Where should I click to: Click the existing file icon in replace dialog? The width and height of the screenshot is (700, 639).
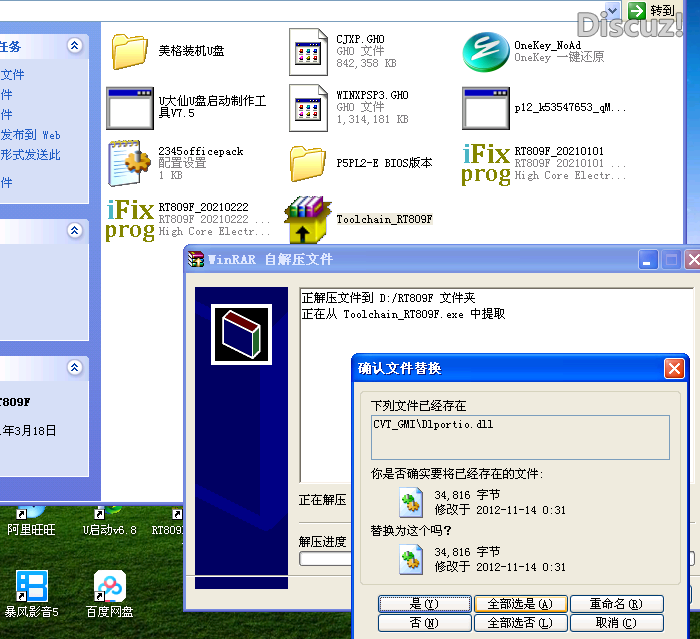click(x=411, y=502)
